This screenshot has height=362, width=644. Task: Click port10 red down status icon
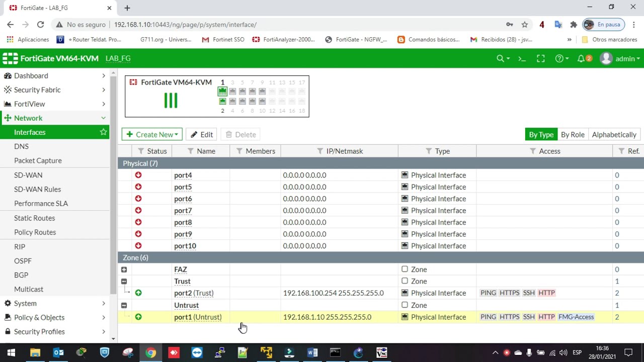point(138,246)
